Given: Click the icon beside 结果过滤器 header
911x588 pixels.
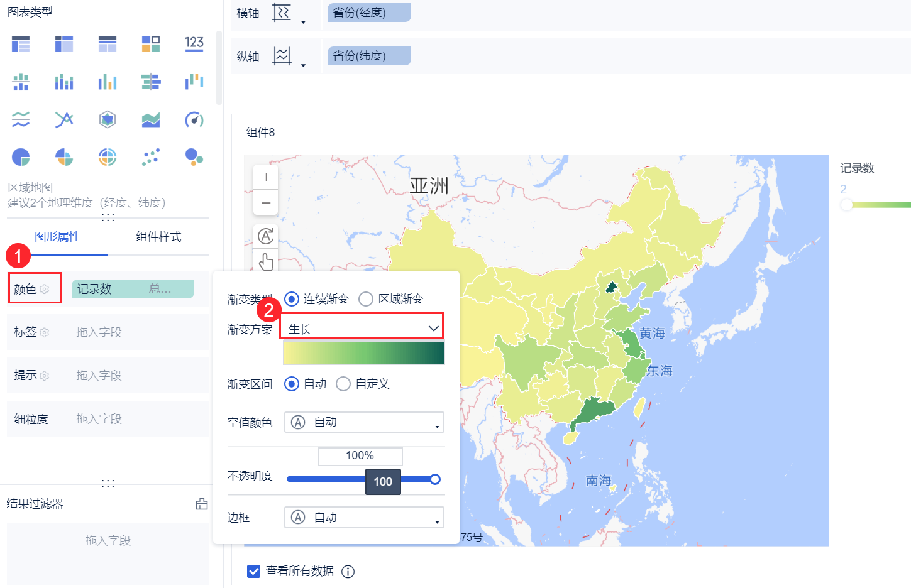Looking at the screenshot, I should [x=202, y=504].
